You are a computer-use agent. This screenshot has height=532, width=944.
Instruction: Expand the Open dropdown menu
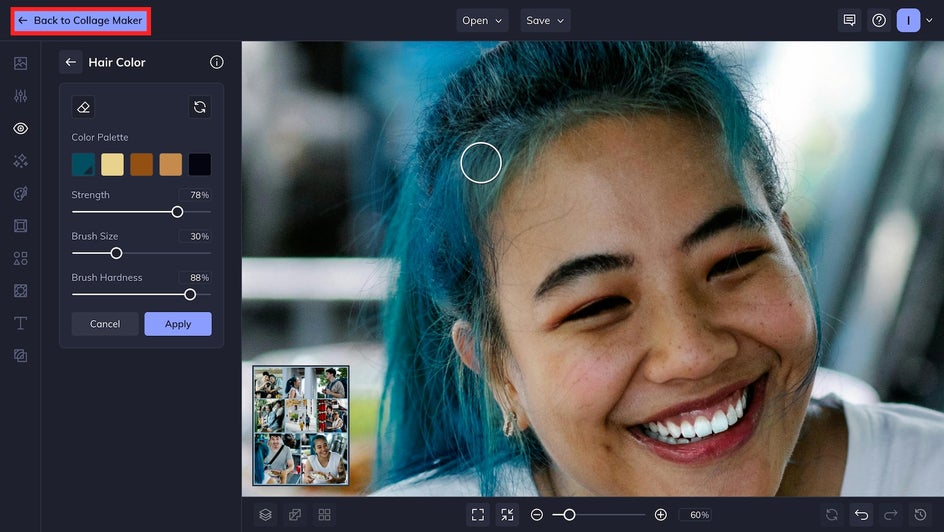tap(483, 20)
